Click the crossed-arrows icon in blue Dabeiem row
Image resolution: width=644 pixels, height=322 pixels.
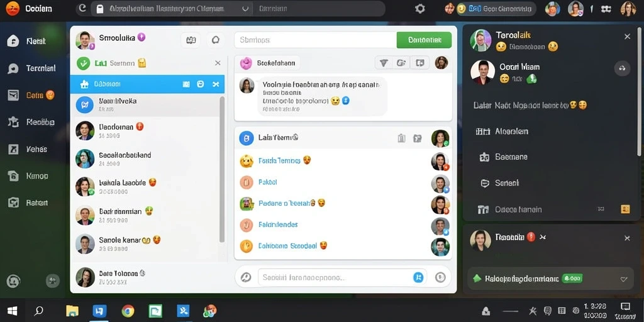[x=216, y=84]
